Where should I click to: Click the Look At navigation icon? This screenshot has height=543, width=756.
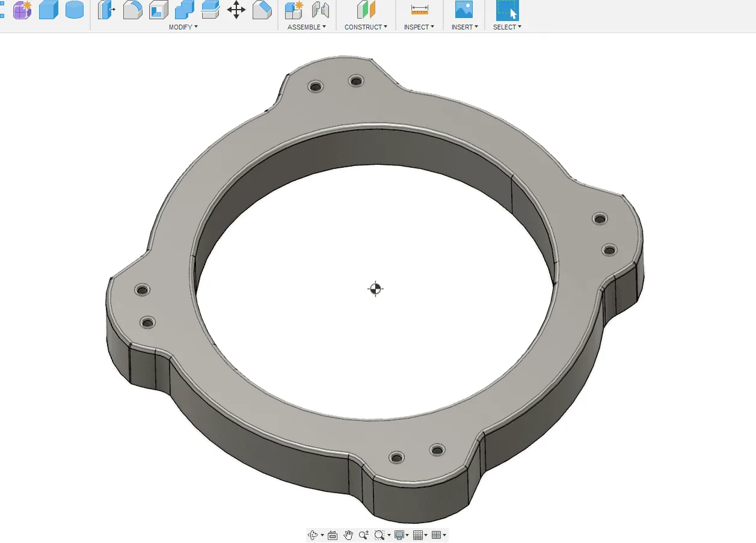pos(333,535)
